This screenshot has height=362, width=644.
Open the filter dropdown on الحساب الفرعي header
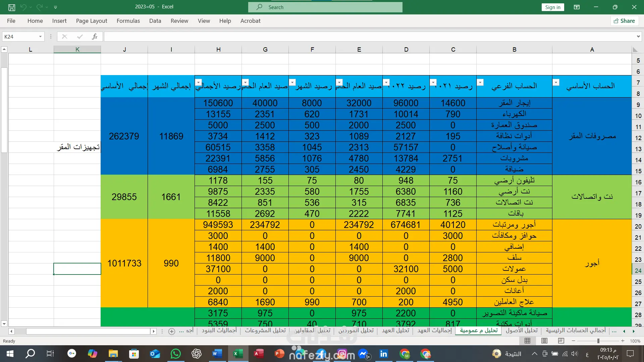pos(480,82)
